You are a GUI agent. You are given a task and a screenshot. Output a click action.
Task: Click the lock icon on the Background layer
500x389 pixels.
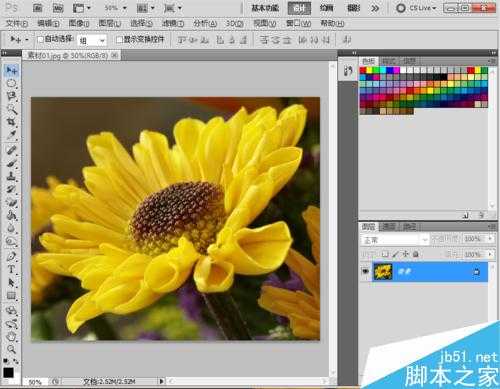[x=476, y=272]
